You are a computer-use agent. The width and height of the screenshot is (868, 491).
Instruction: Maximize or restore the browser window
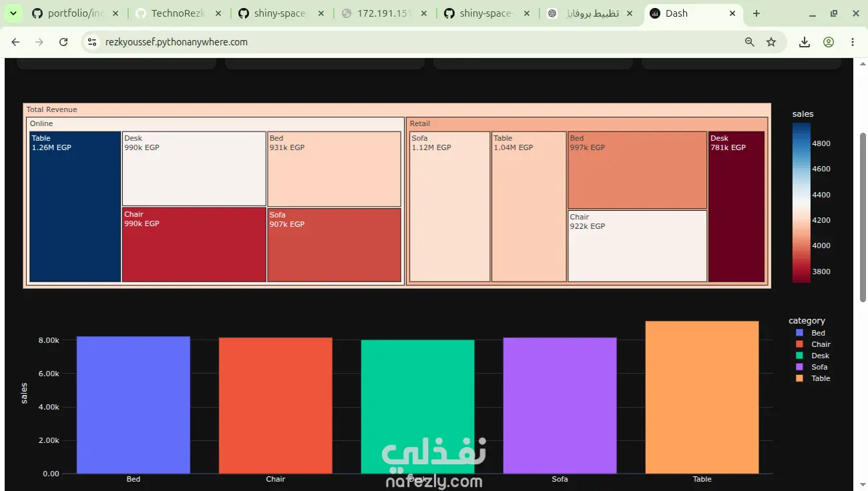834,13
